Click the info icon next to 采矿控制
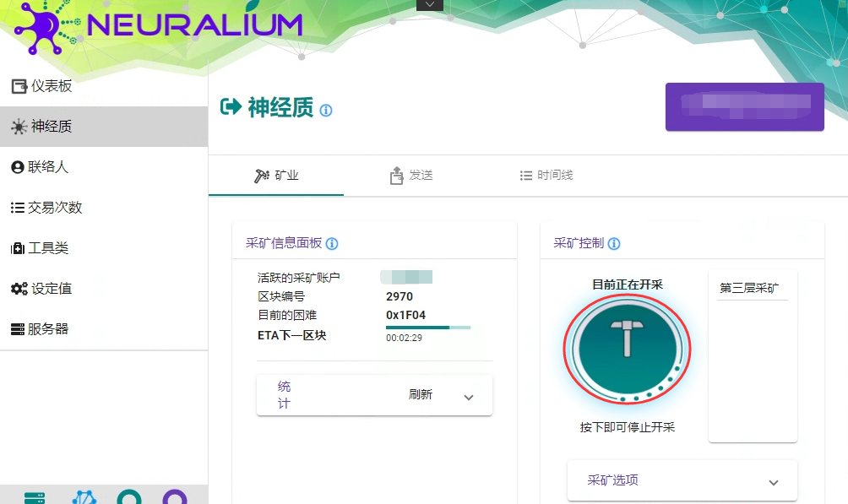Screen dimensions: 848x504 tap(614, 244)
